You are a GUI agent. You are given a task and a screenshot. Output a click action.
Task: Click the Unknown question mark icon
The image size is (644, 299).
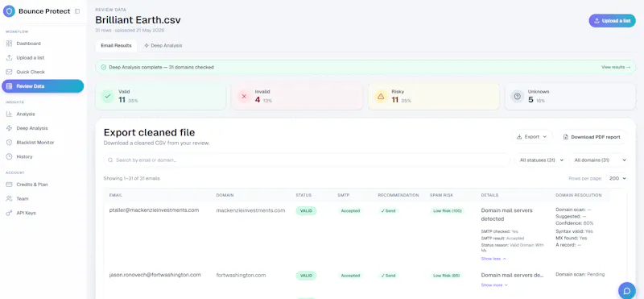click(517, 96)
